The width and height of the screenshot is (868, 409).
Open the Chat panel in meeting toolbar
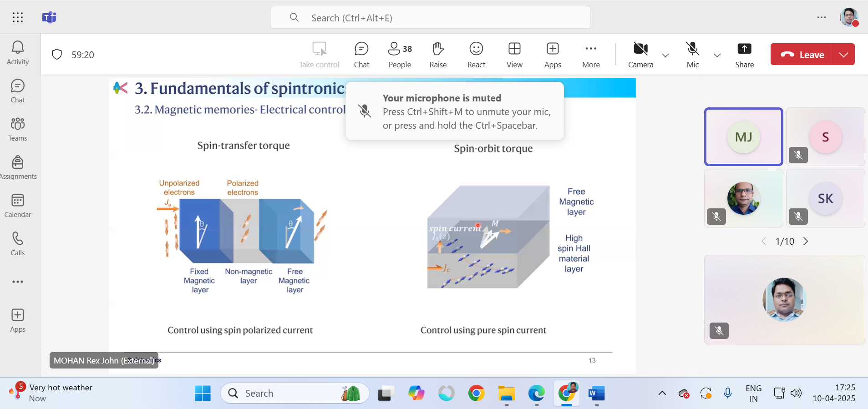(x=361, y=55)
